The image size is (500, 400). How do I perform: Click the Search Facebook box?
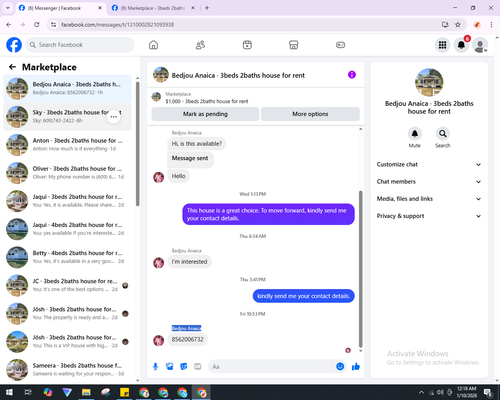pyautogui.click(x=80, y=45)
